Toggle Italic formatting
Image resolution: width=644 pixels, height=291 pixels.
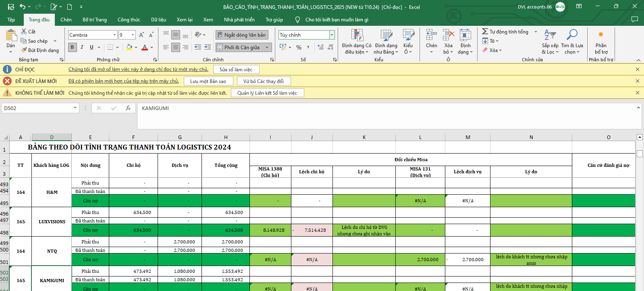point(82,47)
